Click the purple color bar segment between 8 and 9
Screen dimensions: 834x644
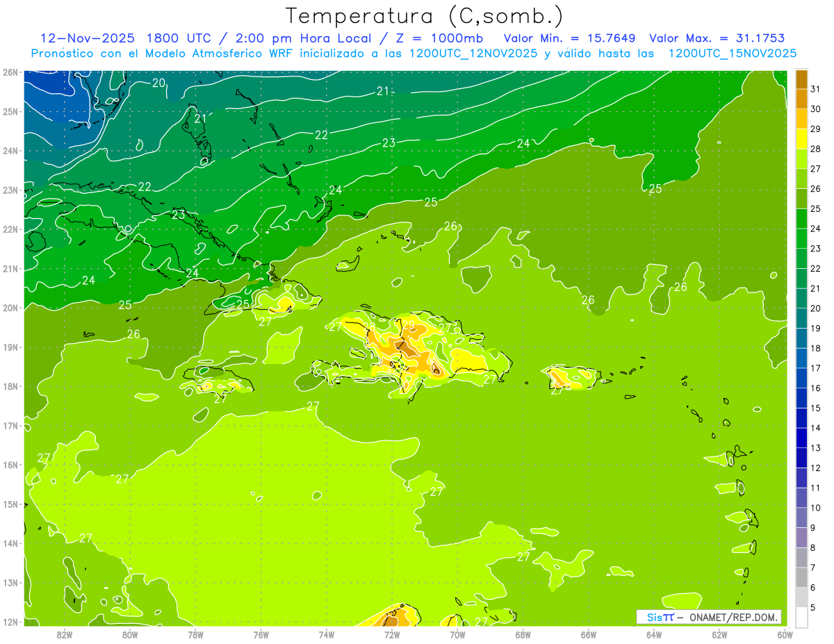(801, 538)
